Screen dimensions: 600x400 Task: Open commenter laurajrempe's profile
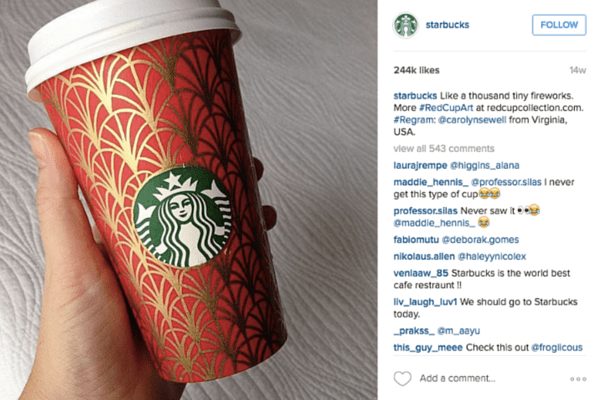[420, 165]
